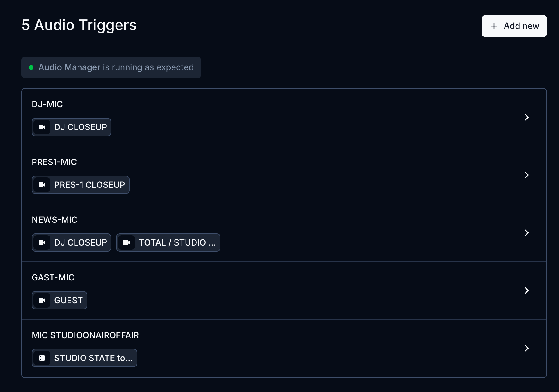Click the 5 Audio Triggers heading
Screen dimensions: 559x392
point(79,25)
